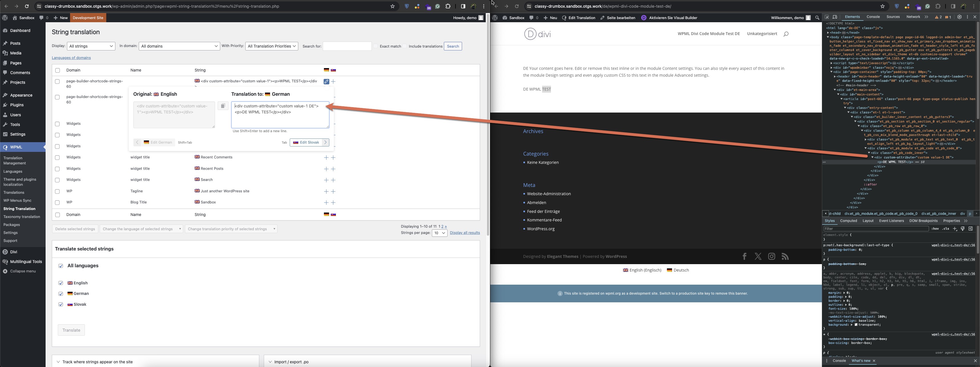980x367 pixels.
Task: Open the In domain All domains dropdown
Action: [179, 46]
